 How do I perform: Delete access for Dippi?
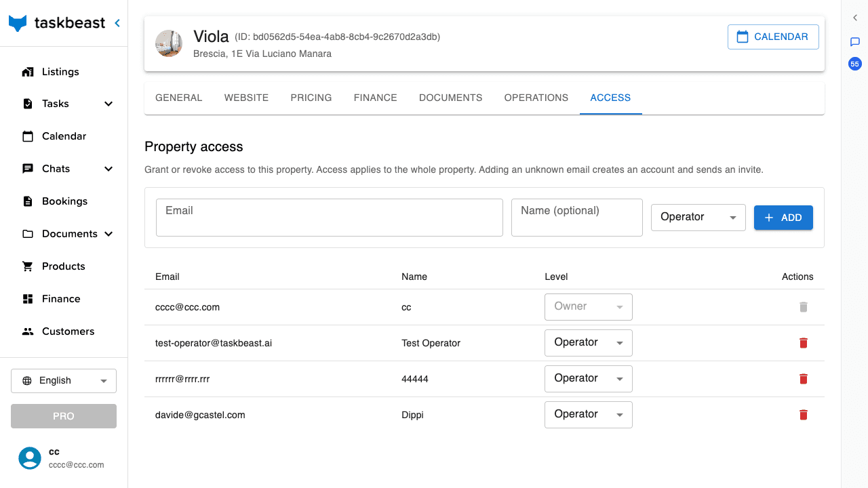point(804,415)
